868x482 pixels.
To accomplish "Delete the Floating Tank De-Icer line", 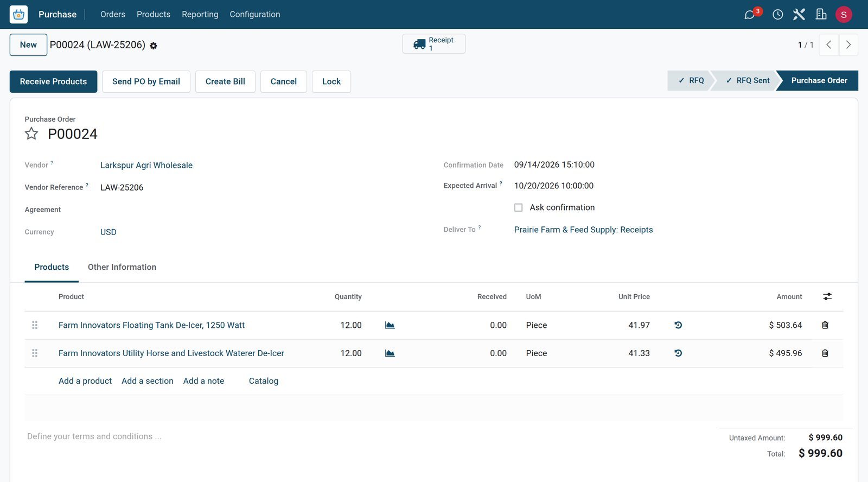I will tap(825, 325).
